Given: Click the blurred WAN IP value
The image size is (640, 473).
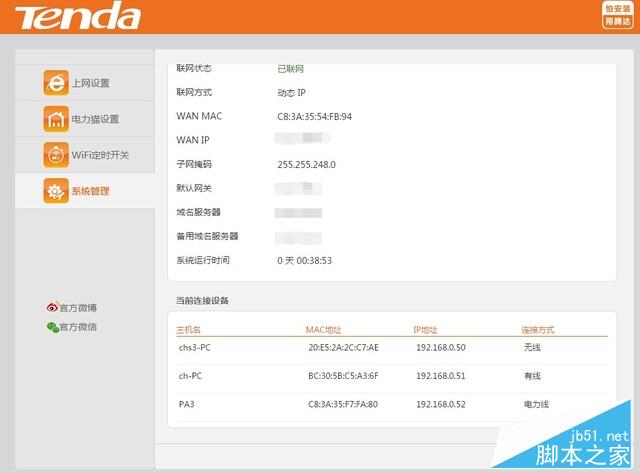Looking at the screenshot, I should (303, 138).
